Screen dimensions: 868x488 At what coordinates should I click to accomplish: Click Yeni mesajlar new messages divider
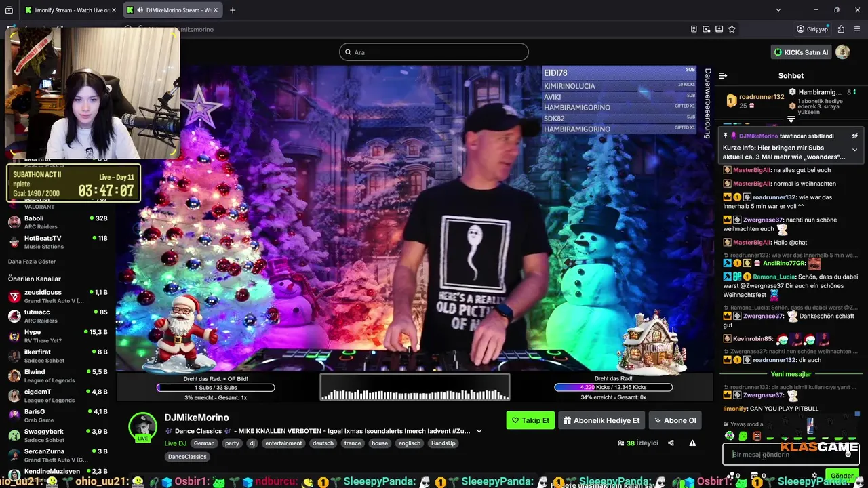tap(791, 374)
